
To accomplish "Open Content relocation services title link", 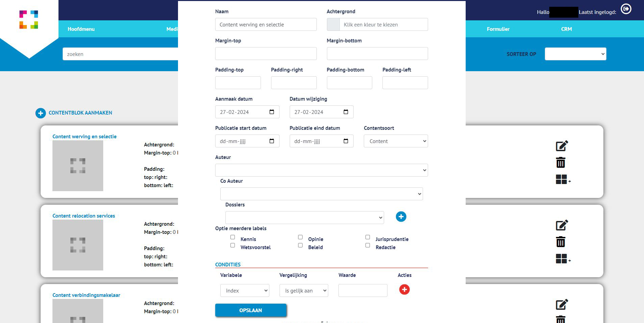I will (x=84, y=216).
